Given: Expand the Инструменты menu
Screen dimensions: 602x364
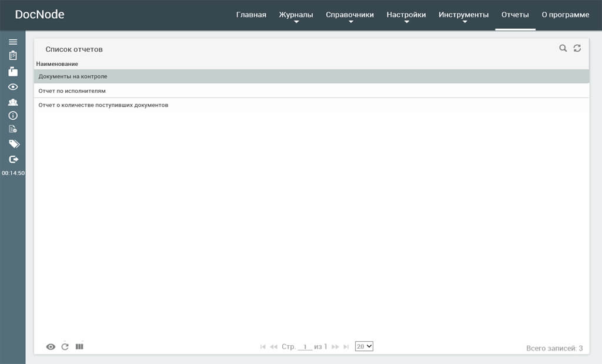Looking at the screenshot, I should (463, 15).
